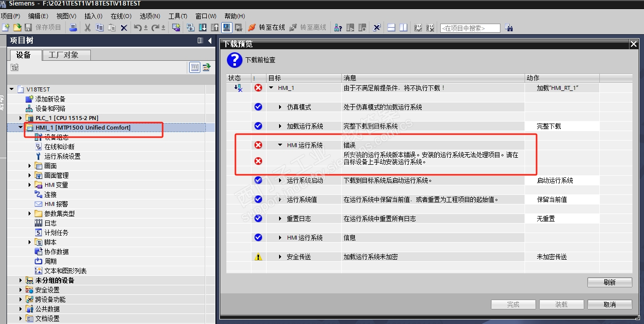Click the Accessible devices icon
This screenshot has height=324, width=644.
tap(338, 28)
